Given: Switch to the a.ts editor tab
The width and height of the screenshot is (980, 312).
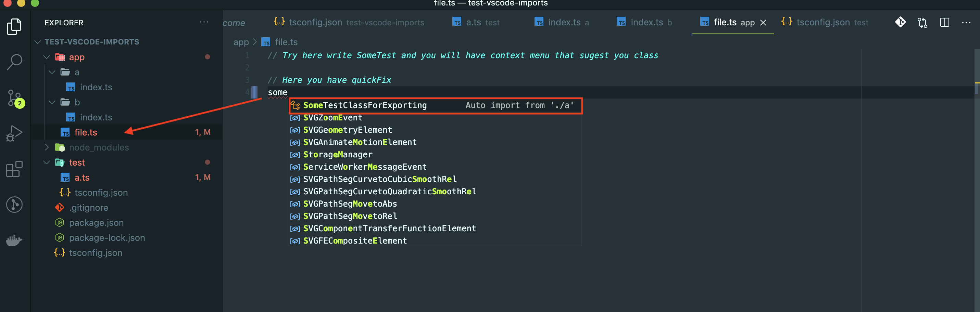Looking at the screenshot, I should (474, 23).
